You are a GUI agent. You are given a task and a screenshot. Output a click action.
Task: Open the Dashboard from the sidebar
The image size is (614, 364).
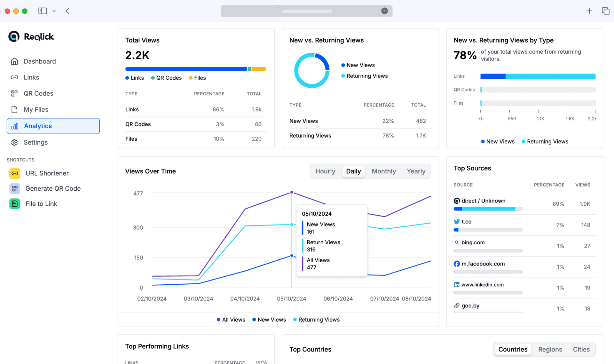tap(15, 61)
